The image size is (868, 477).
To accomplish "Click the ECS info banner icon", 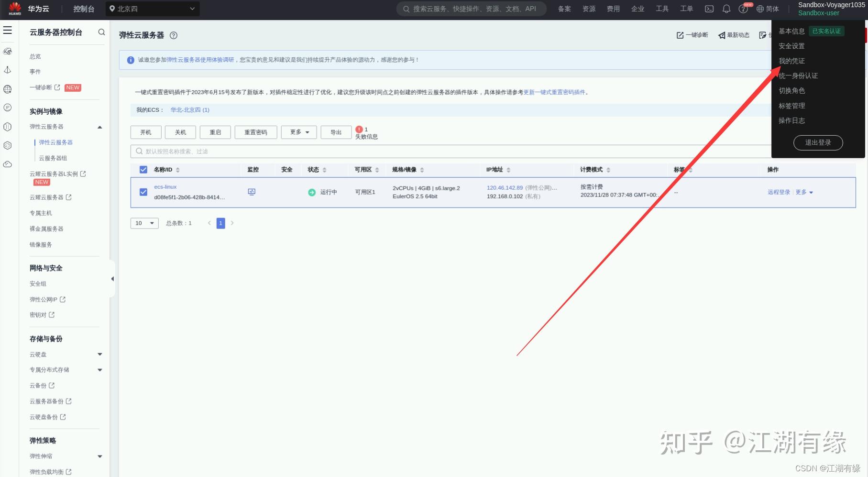I will click(x=130, y=60).
